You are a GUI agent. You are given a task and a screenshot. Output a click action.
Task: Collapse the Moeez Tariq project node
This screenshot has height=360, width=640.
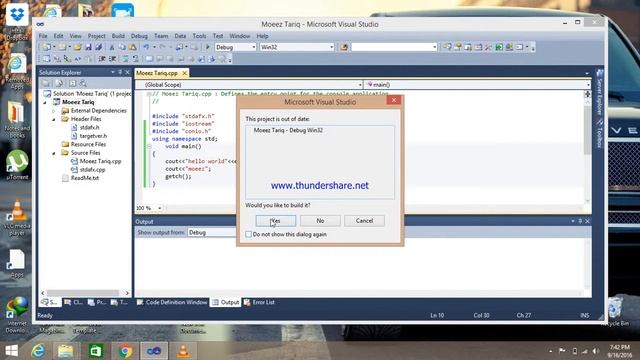point(45,102)
